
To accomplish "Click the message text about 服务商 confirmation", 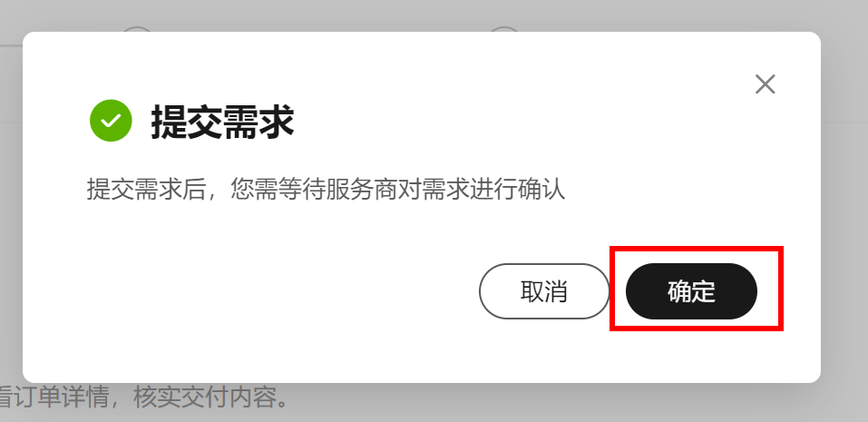I will pyautogui.click(x=326, y=189).
